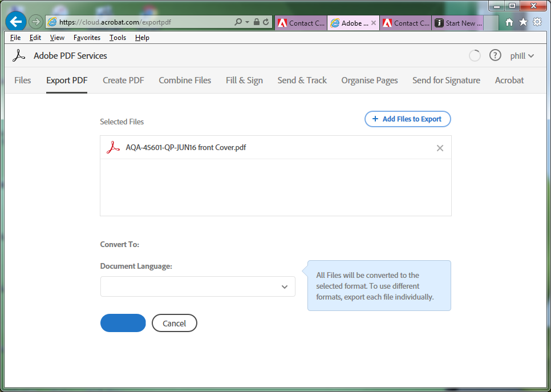This screenshot has width=551, height=392.
Task: Expand the phill account menu
Action: [522, 56]
